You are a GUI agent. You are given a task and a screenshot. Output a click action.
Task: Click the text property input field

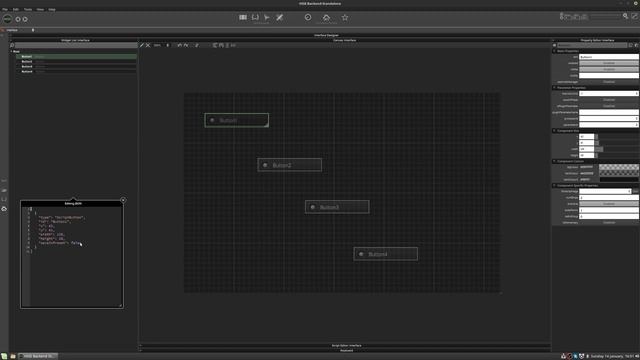click(609, 57)
